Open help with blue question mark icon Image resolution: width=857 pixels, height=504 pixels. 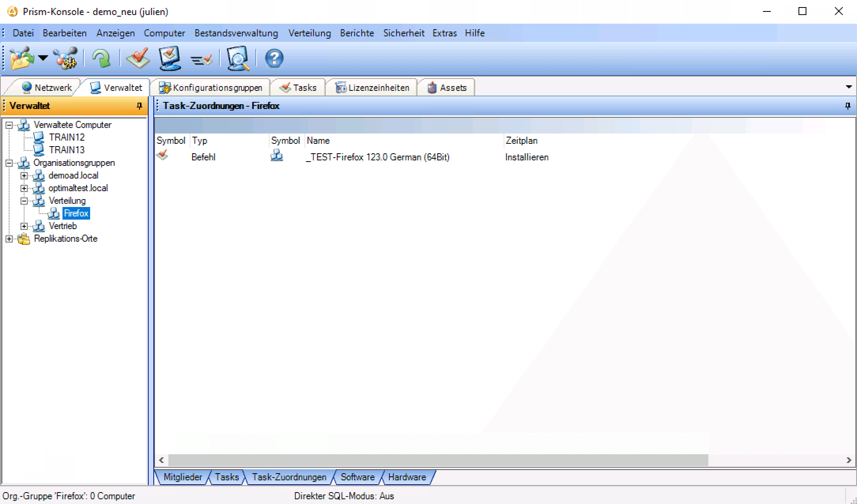[274, 58]
